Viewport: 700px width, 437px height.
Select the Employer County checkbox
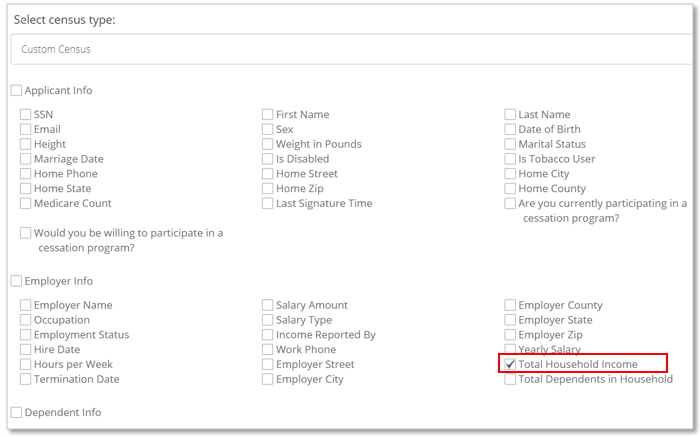pyautogui.click(x=510, y=305)
